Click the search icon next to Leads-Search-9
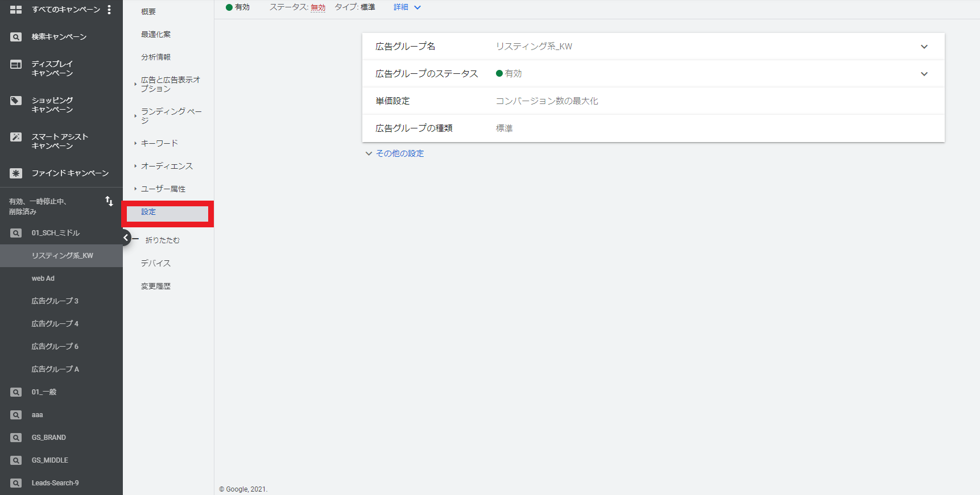This screenshot has height=495, width=980. 16,483
